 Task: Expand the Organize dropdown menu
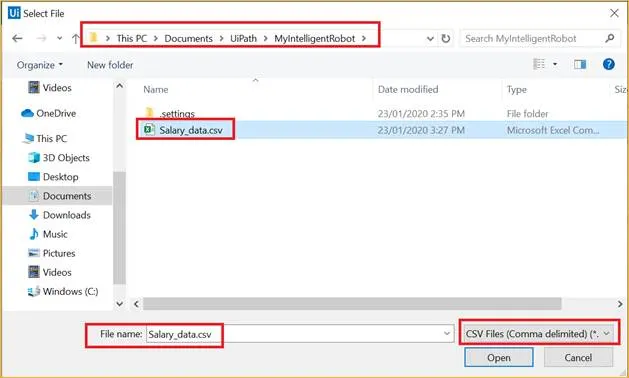tap(40, 65)
